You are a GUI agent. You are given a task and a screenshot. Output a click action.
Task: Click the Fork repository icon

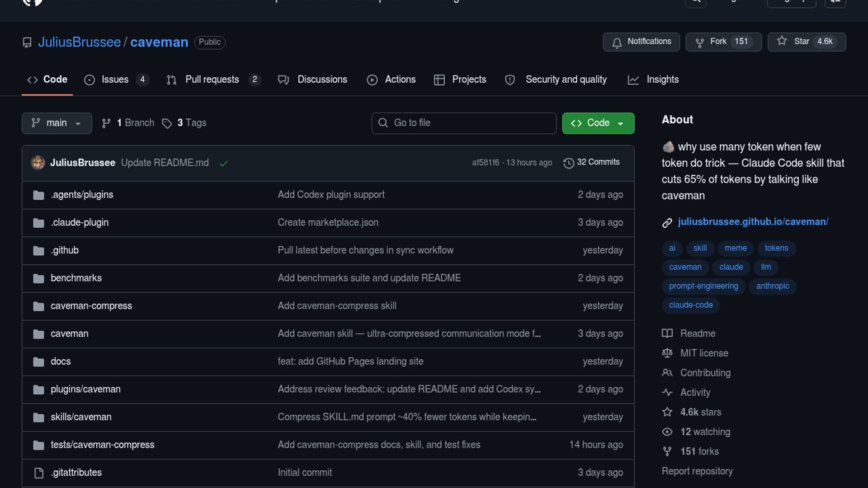(x=699, y=42)
